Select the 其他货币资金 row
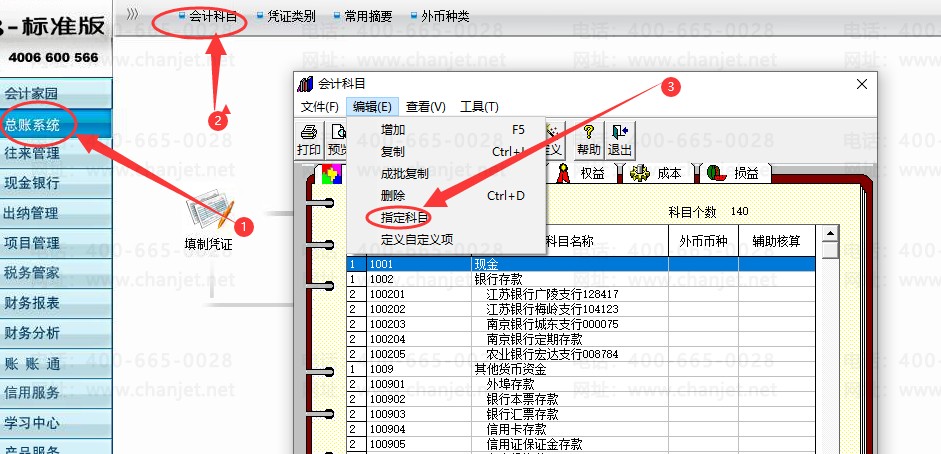The image size is (941, 454). (x=580, y=369)
